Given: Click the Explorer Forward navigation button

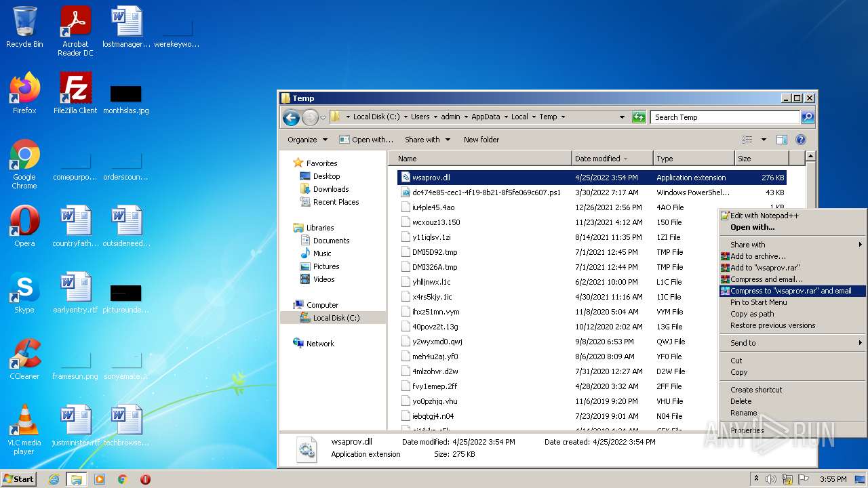Looking at the screenshot, I should [x=310, y=117].
